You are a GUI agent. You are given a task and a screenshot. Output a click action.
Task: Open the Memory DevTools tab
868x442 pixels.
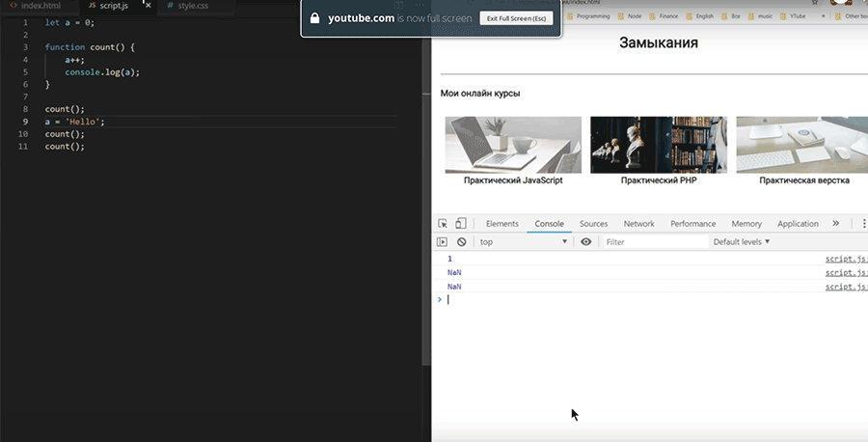point(746,224)
